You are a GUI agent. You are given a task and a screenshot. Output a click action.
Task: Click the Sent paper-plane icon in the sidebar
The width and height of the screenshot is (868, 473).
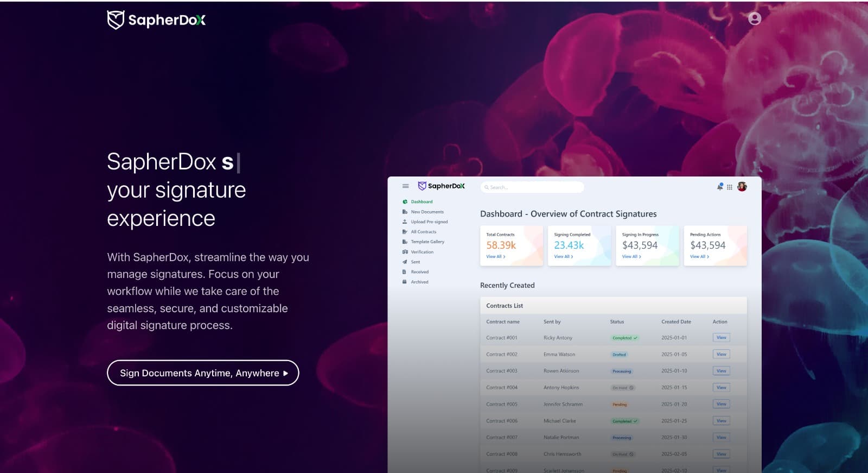(x=405, y=262)
